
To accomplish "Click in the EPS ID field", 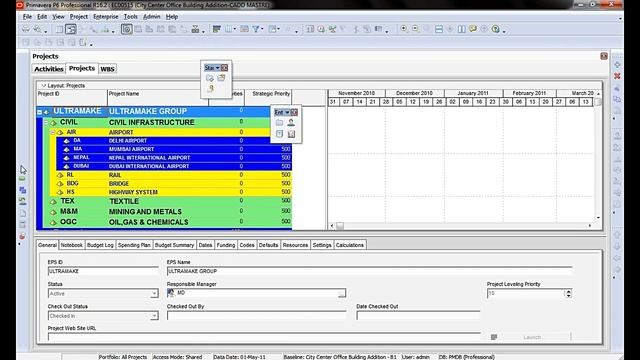I will click(x=103, y=271).
